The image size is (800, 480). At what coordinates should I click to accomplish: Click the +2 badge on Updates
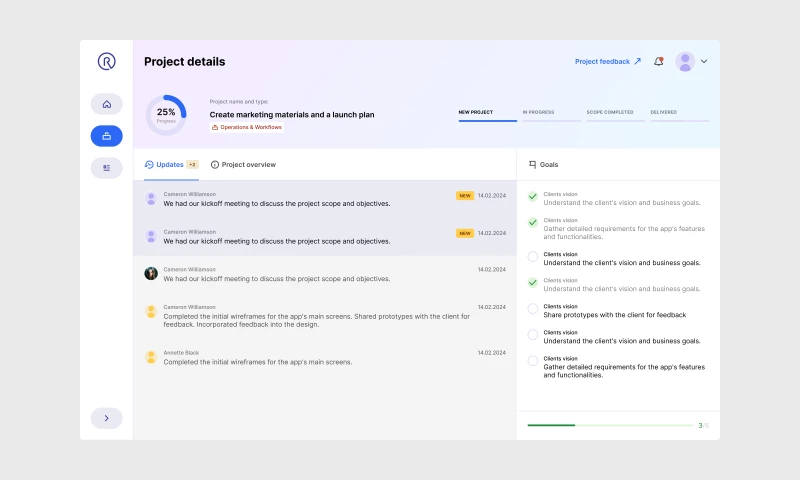pos(192,164)
